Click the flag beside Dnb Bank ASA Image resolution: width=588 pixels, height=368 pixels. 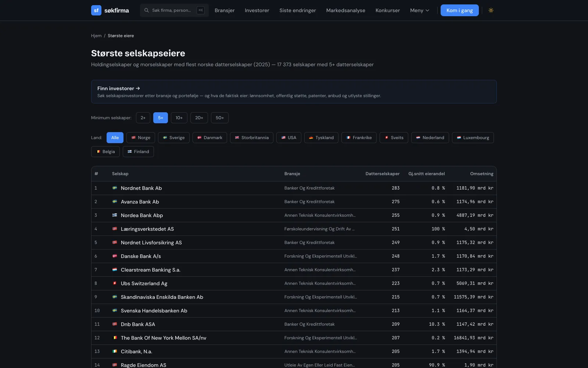coord(115,324)
